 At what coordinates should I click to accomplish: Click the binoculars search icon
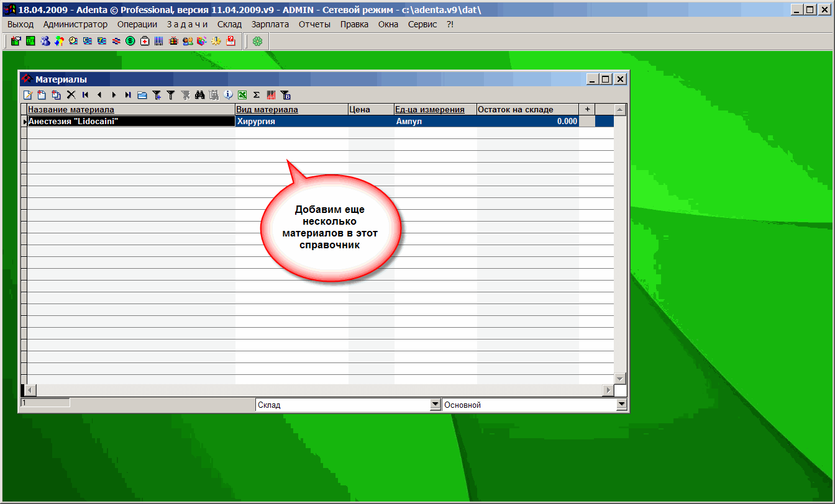(x=199, y=95)
